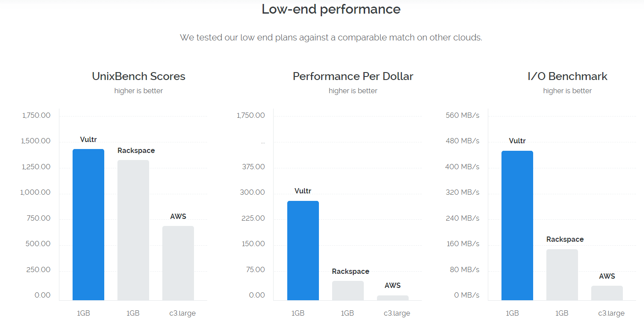
Task: Click the 300.00 axis label in Performance chart
Action: [252, 192]
